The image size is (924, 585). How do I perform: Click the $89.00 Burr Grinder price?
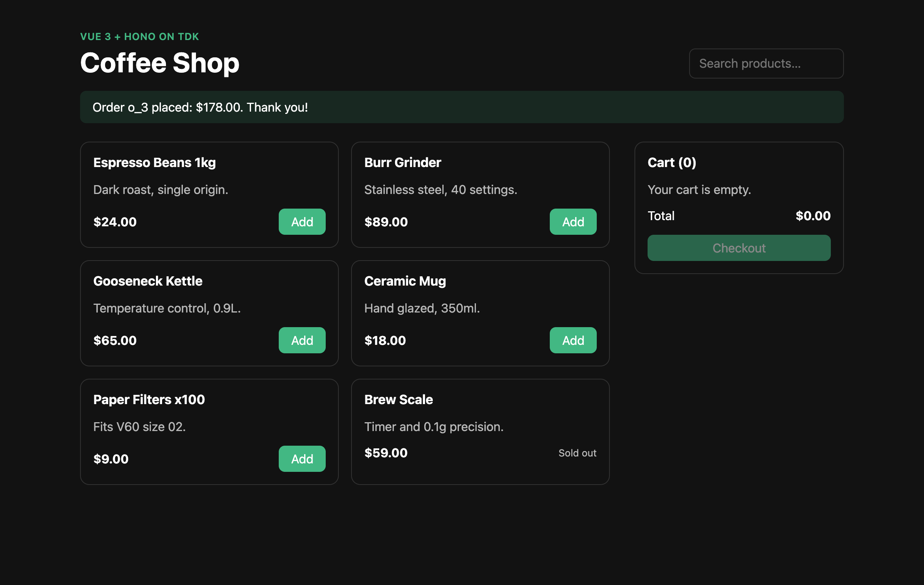pyautogui.click(x=386, y=222)
